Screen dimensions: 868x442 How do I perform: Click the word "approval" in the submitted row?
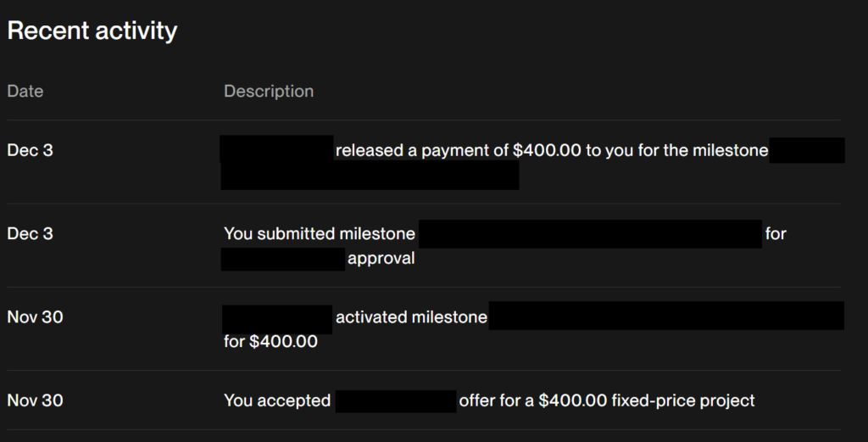pos(381,258)
